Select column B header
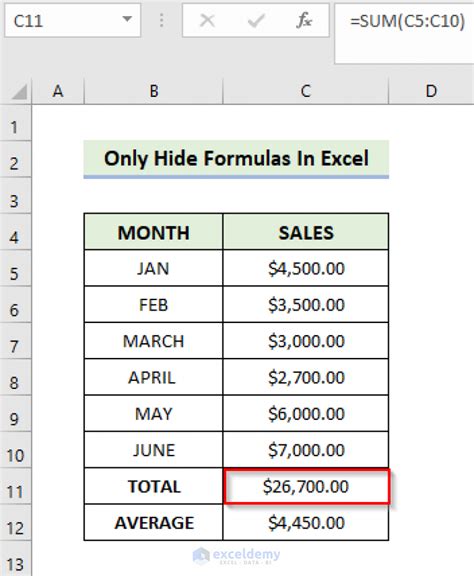Screen dimensions: 474x576 pos(154,91)
